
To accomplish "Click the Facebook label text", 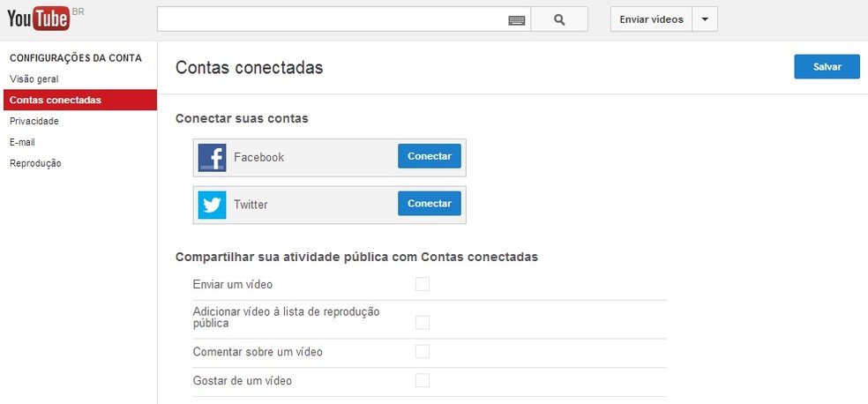I will pyautogui.click(x=258, y=157).
